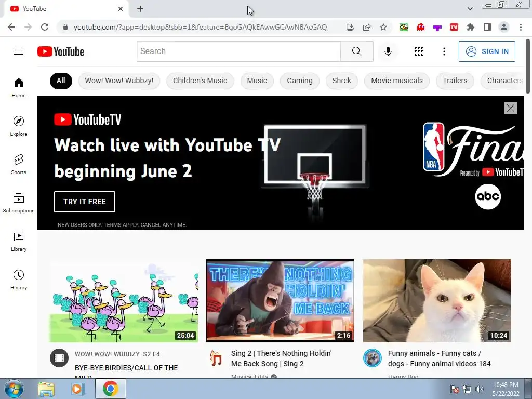
Task: Open the Sing 2 gorilla thumbnail
Action: point(280,301)
